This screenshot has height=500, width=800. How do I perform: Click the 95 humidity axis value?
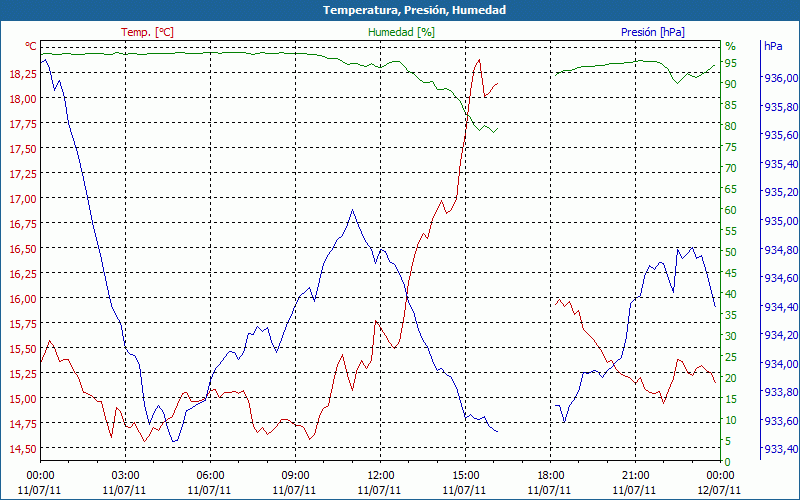click(731, 63)
